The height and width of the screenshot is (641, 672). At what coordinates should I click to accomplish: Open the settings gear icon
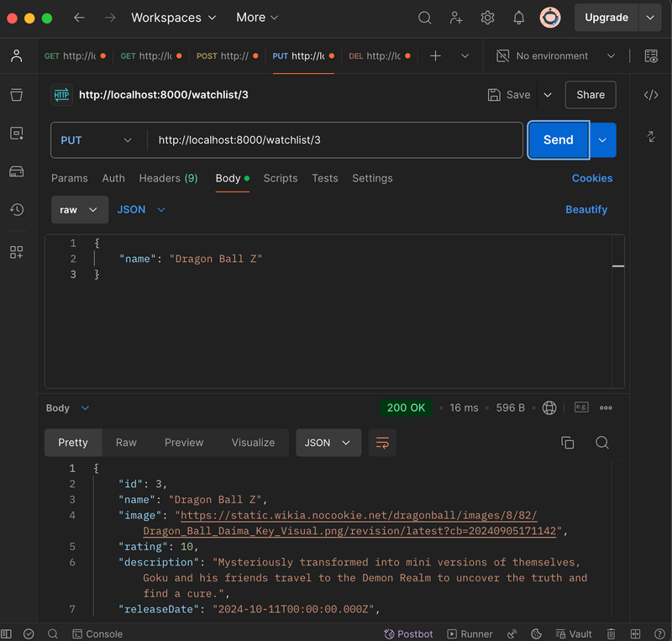(487, 18)
